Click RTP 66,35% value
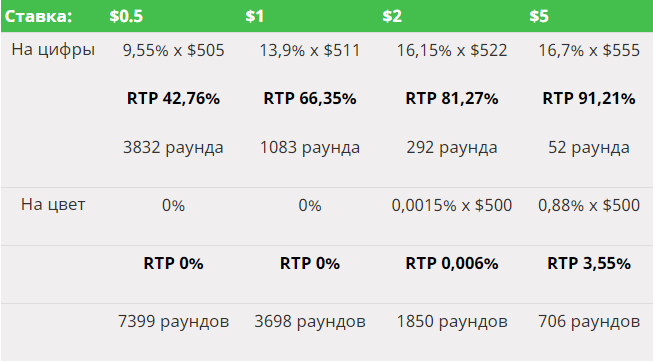The image size is (653, 361). pos(310,99)
